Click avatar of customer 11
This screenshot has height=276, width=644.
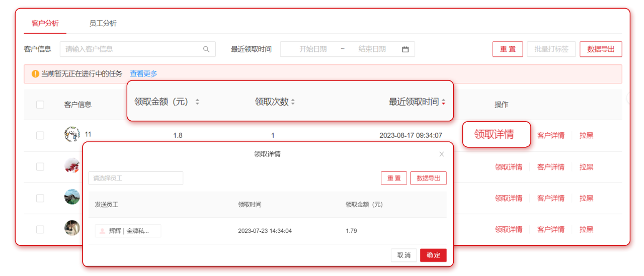[72, 135]
